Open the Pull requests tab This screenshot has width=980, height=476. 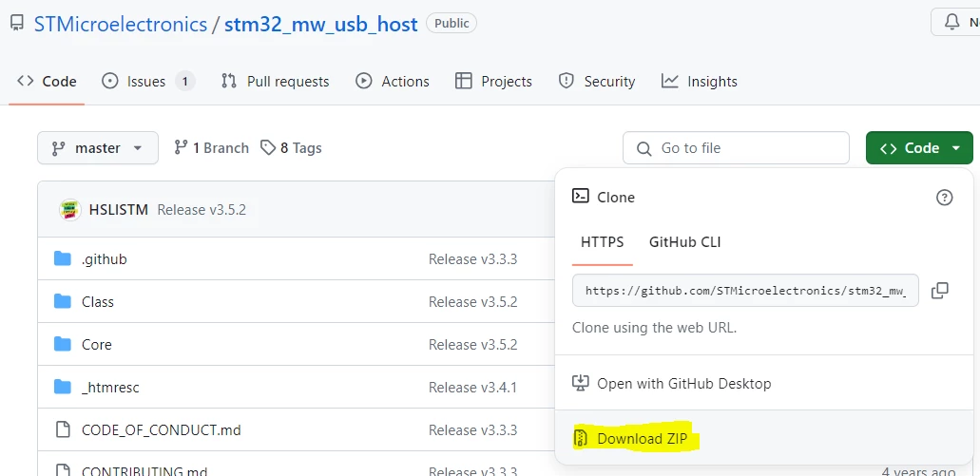pyautogui.click(x=275, y=82)
